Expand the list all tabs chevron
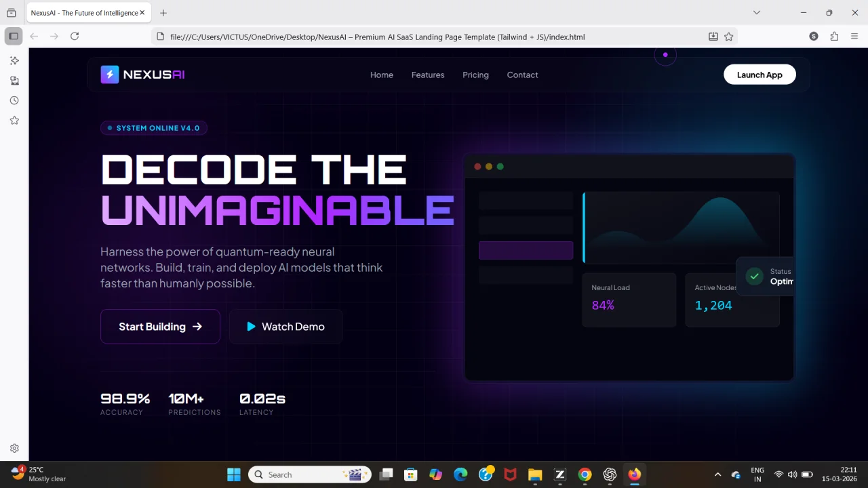This screenshot has width=868, height=488. point(757,12)
